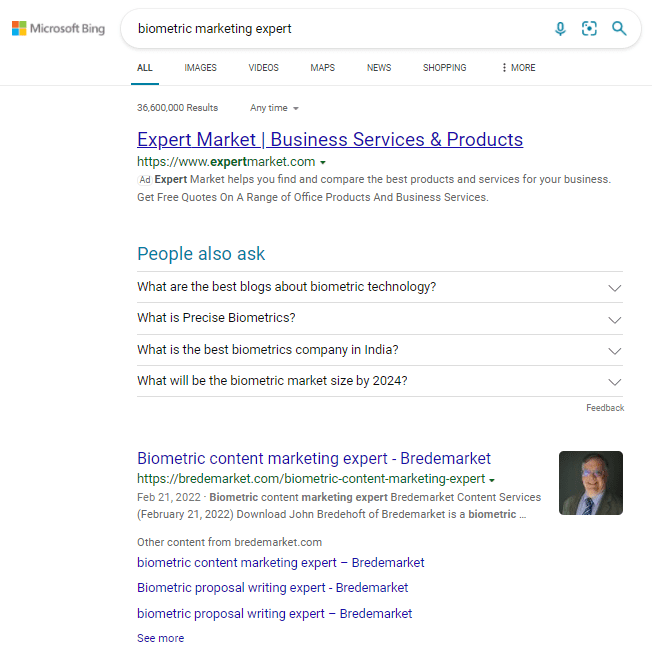Open the Any time filter dropdown
The width and height of the screenshot is (652, 649).
[x=275, y=108]
